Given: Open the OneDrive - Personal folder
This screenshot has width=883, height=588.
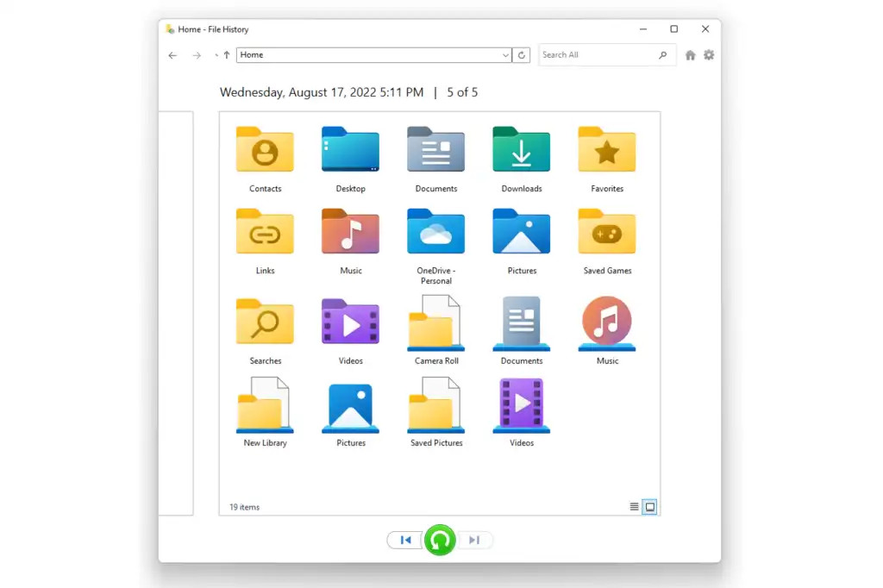Looking at the screenshot, I should click(x=435, y=232).
